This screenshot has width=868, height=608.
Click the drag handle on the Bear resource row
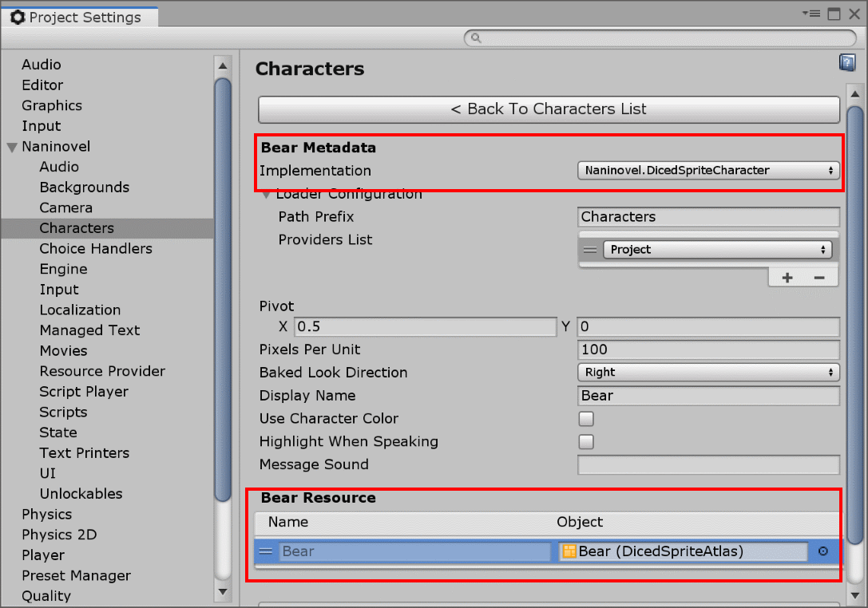(266, 551)
